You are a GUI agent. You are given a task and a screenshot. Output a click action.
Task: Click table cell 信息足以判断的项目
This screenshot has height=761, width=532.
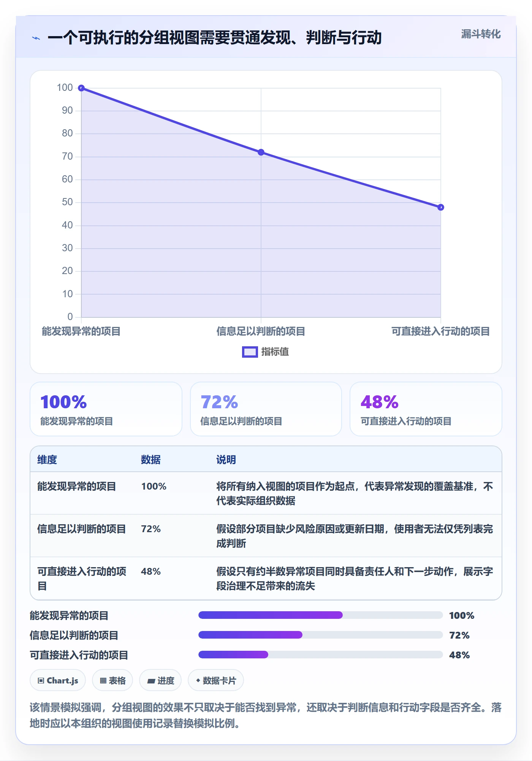82,529
